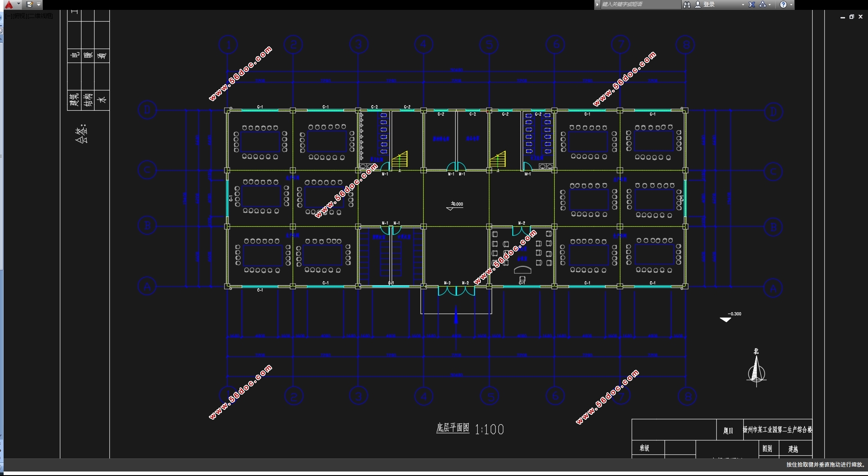Click the keyword search input field
Image resolution: width=868 pixels, height=476 pixels.
click(x=640, y=4)
